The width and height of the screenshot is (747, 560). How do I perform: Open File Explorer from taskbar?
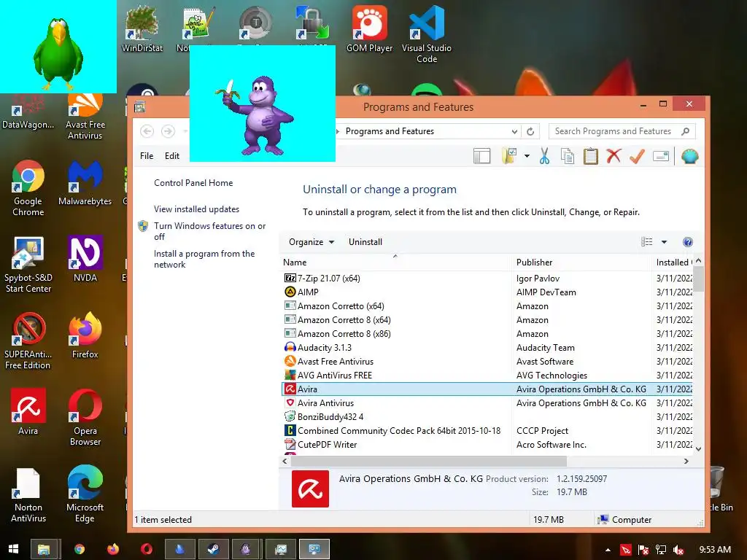click(44, 549)
